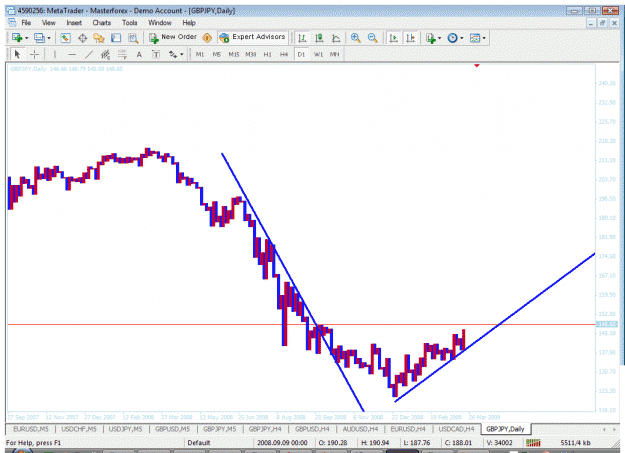Switch to USDCHF,M5 chart tab
This screenshot has height=453, width=625.
pyautogui.click(x=79, y=429)
